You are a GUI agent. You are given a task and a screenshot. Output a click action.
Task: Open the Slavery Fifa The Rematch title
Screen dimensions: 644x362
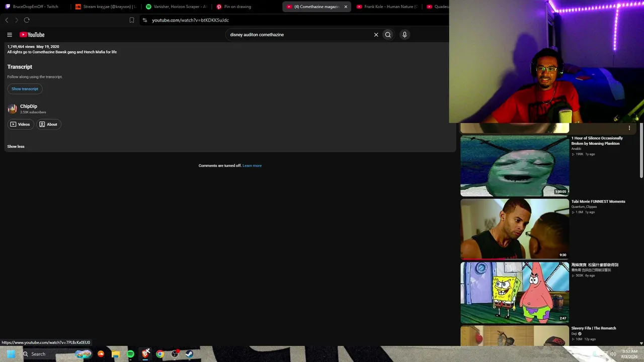(x=594, y=328)
